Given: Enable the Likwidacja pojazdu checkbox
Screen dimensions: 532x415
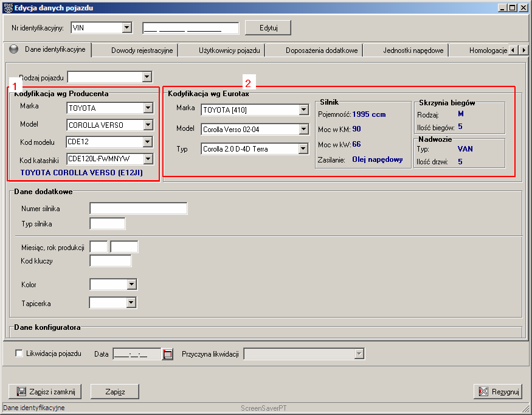Looking at the screenshot, I should pos(19,353).
